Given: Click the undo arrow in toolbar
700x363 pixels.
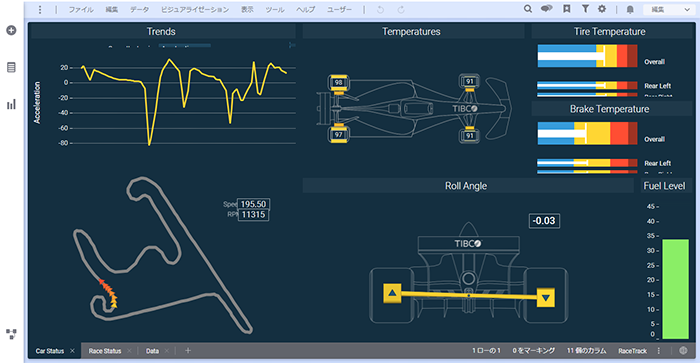Looking at the screenshot, I should [380, 9].
